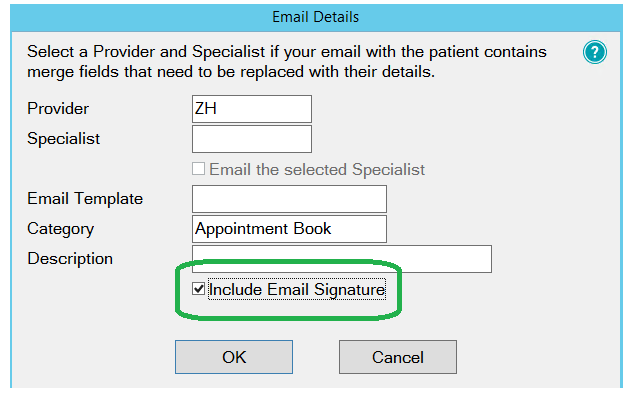Open help via the question mark icon
The height and width of the screenshot is (397, 630).
click(x=595, y=52)
